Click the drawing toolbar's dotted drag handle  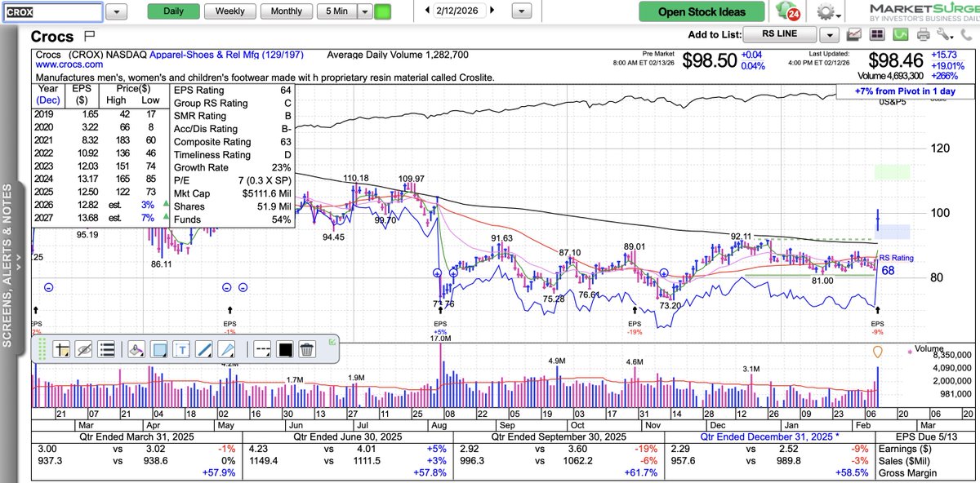pos(41,349)
